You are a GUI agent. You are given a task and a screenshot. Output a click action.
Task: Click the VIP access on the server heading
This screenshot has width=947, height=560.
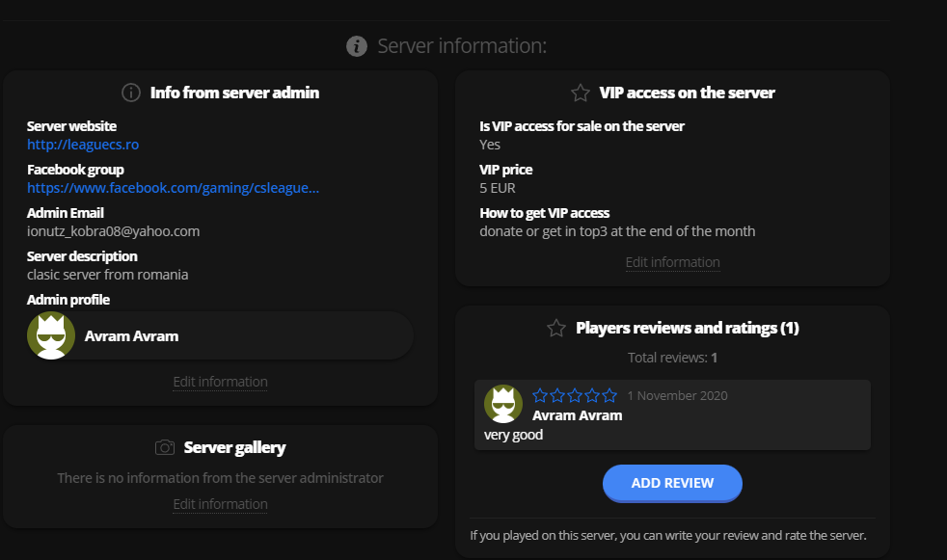click(x=687, y=93)
